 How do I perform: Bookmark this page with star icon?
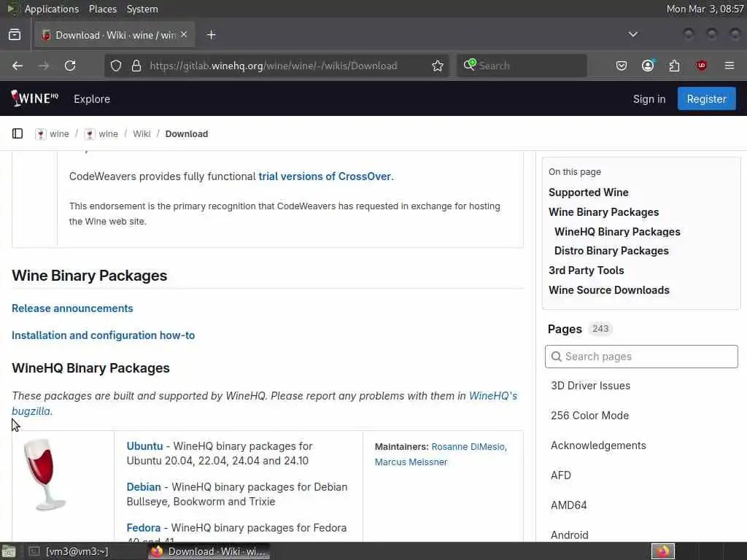pos(438,66)
